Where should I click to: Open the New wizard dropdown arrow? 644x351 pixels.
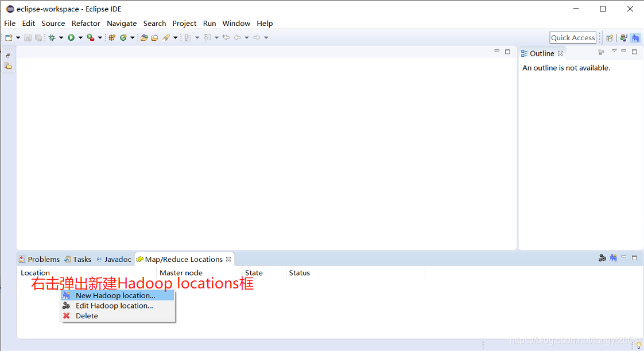point(18,38)
